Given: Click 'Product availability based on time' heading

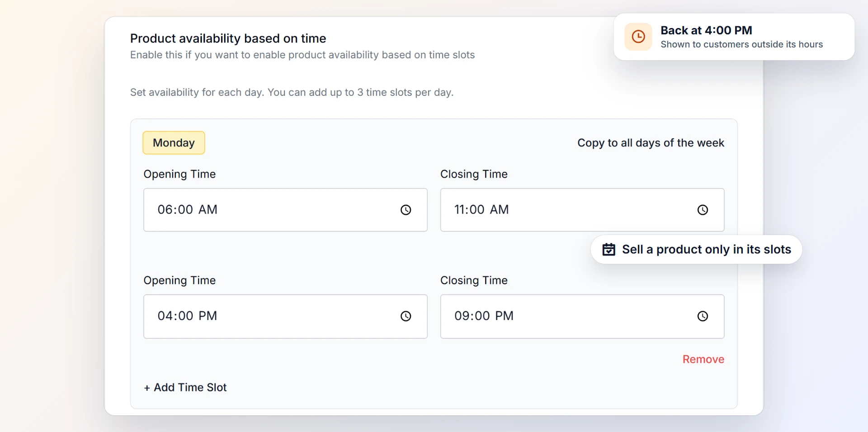Looking at the screenshot, I should click(x=228, y=38).
